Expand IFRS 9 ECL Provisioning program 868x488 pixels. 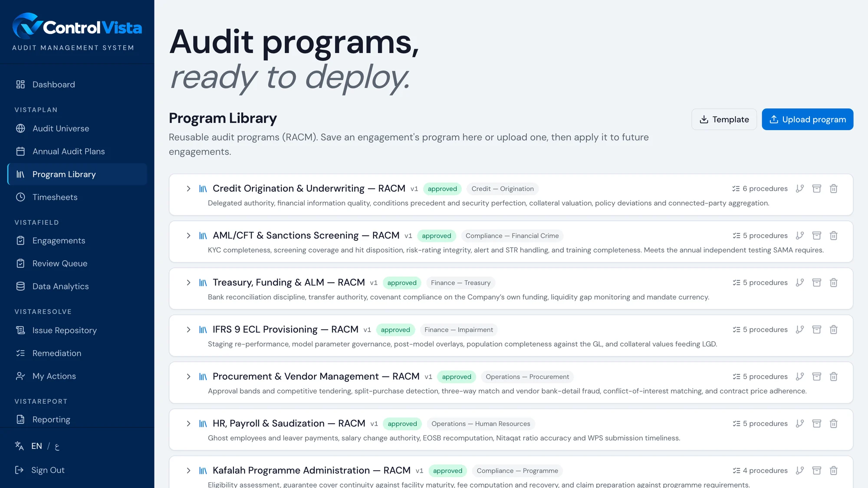pos(188,330)
